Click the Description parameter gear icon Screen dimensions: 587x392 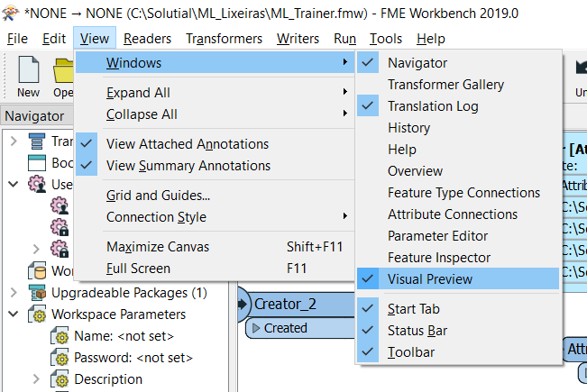tap(60, 379)
